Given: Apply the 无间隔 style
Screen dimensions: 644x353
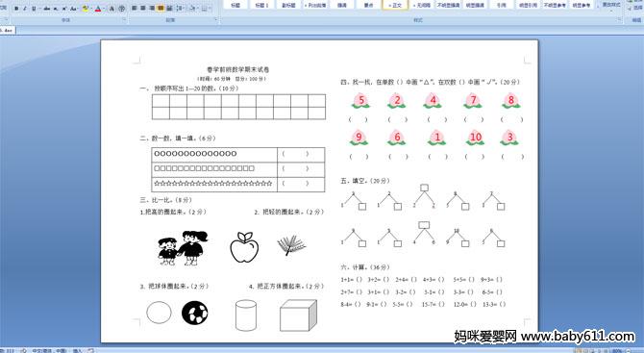Looking at the screenshot, I should click(x=421, y=5).
